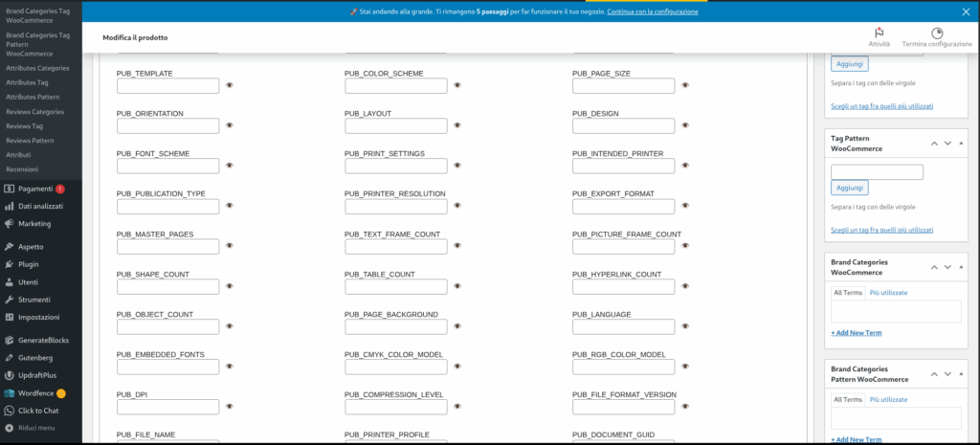This screenshot has height=445, width=980.
Task: Toggle eye icon next to PUB_LAYOUT
Action: [457, 125]
